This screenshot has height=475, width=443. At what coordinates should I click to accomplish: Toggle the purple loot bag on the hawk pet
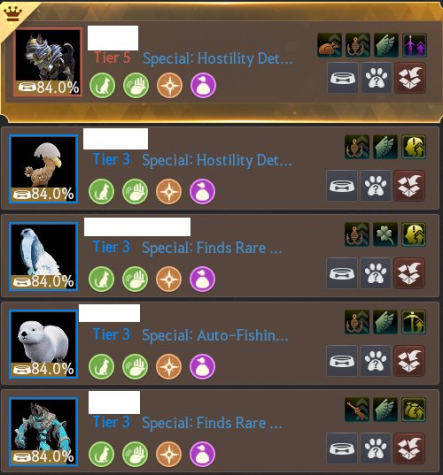202,279
